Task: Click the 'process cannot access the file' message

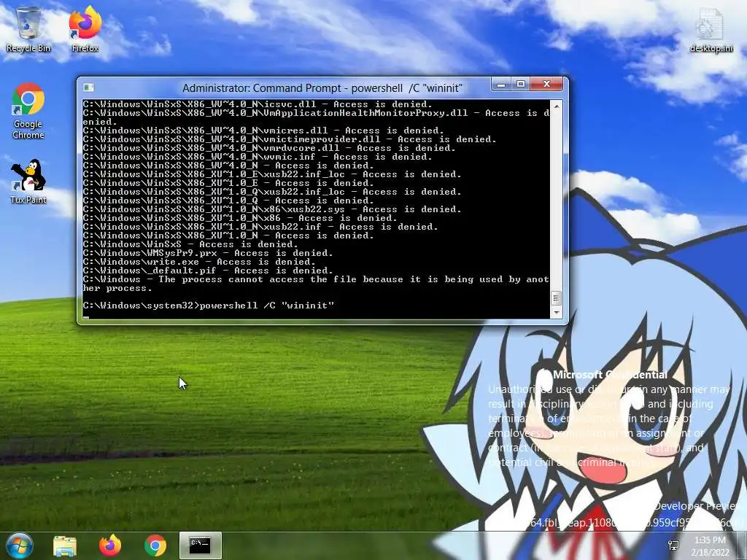Action: pos(316,284)
